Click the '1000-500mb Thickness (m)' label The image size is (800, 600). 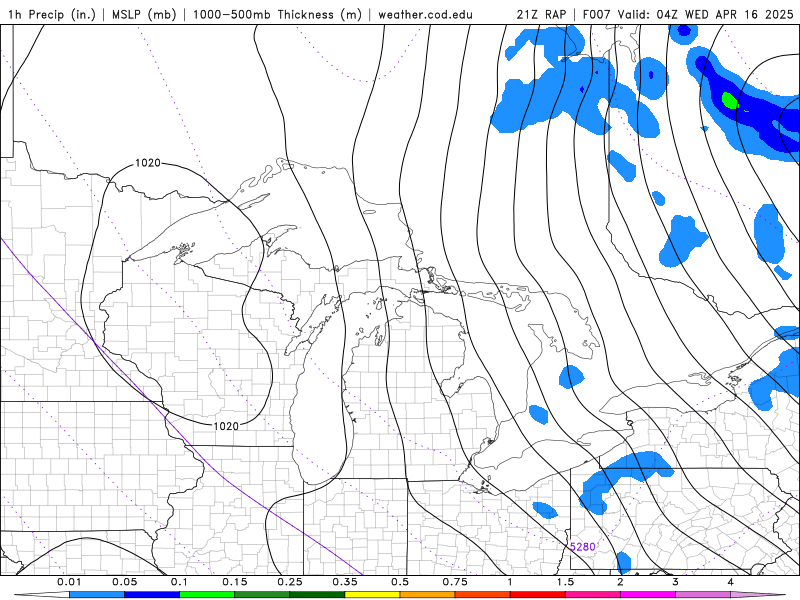coord(277,14)
